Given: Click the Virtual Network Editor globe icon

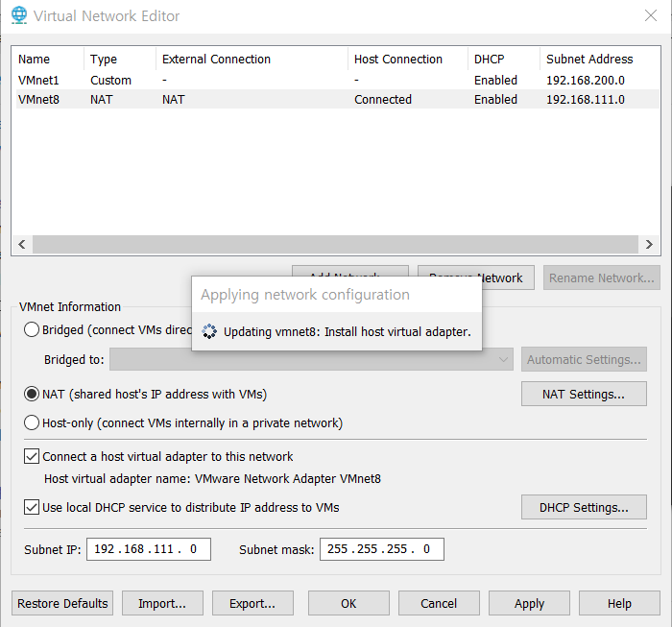Looking at the screenshot, I should click(x=19, y=15).
